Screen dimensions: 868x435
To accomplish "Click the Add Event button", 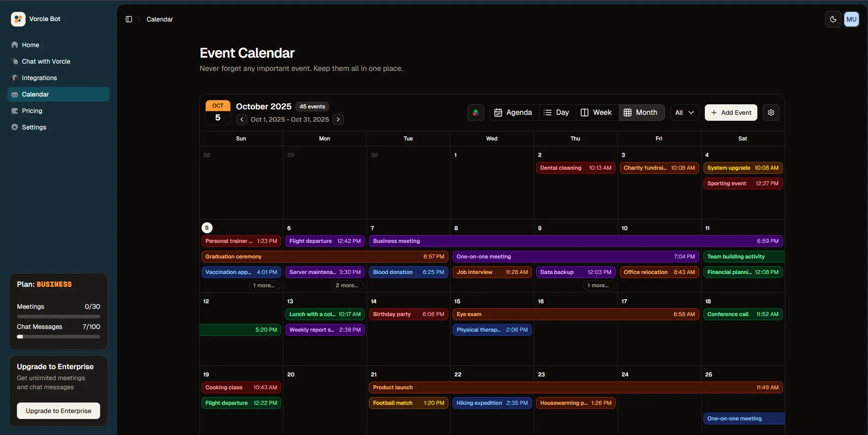I will coord(730,112).
